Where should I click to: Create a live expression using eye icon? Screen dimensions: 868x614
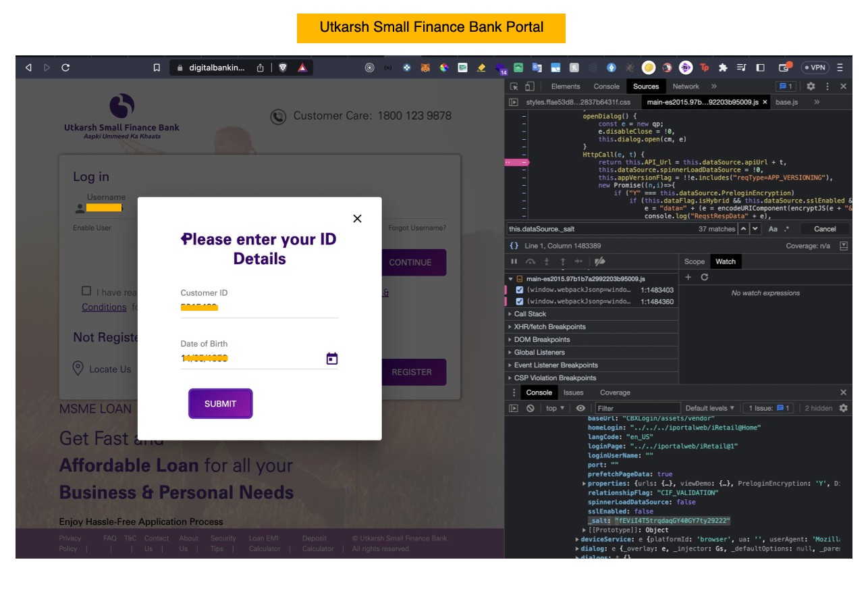click(x=580, y=408)
